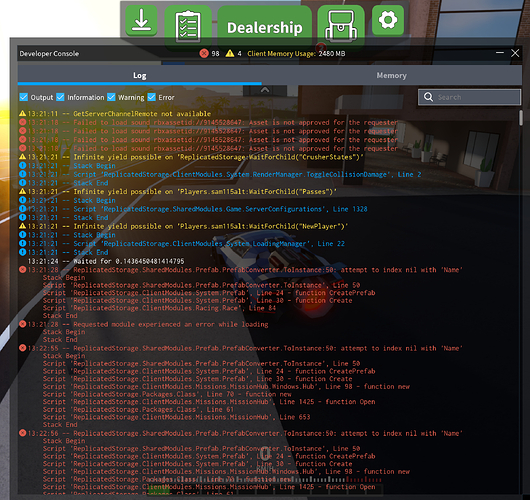Select the Waited for 0.1436450481414795 line

pos(106,261)
